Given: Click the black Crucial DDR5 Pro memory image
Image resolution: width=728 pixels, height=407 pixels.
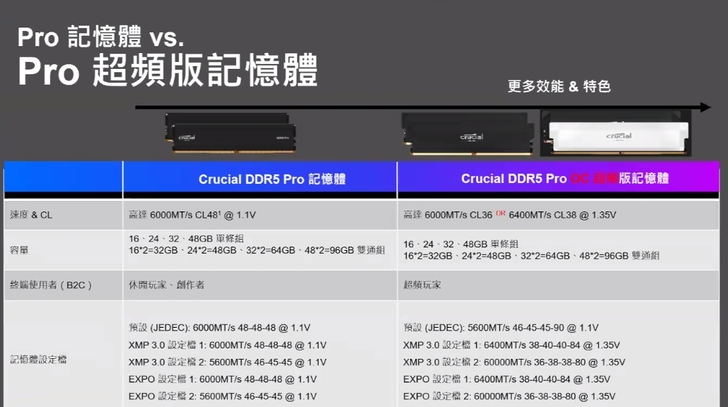Looking at the screenshot, I should point(229,134).
